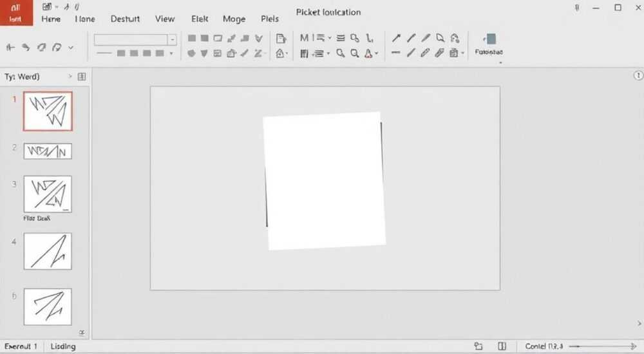Click the white shape on the slide canvas

(x=325, y=181)
